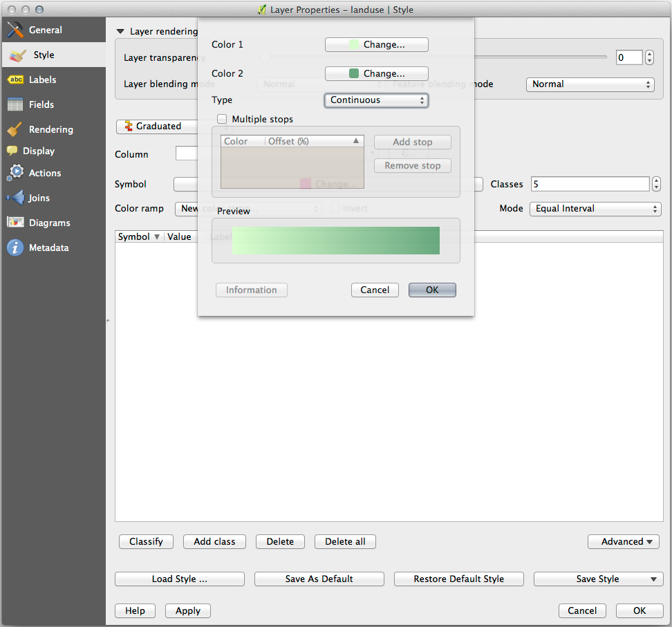The width and height of the screenshot is (672, 627).
Task: Click the General wrench icon in sidebar
Action: (15, 30)
